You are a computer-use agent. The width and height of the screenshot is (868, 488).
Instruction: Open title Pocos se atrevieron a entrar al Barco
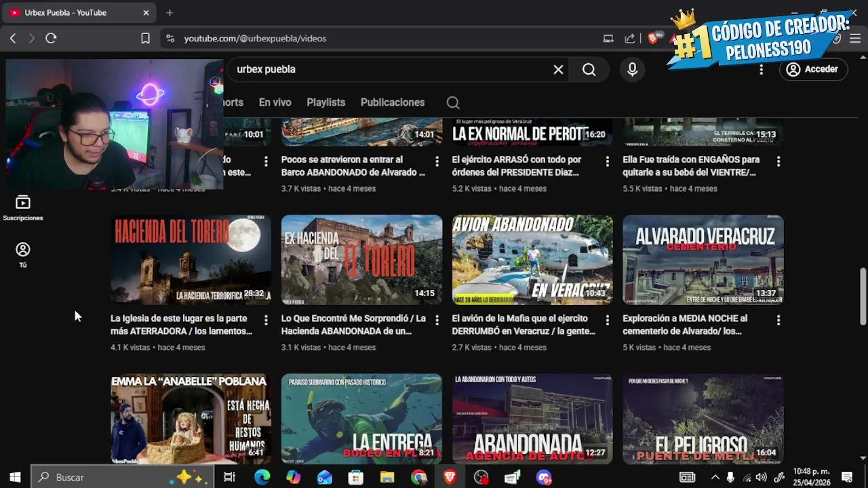point(353,166)
